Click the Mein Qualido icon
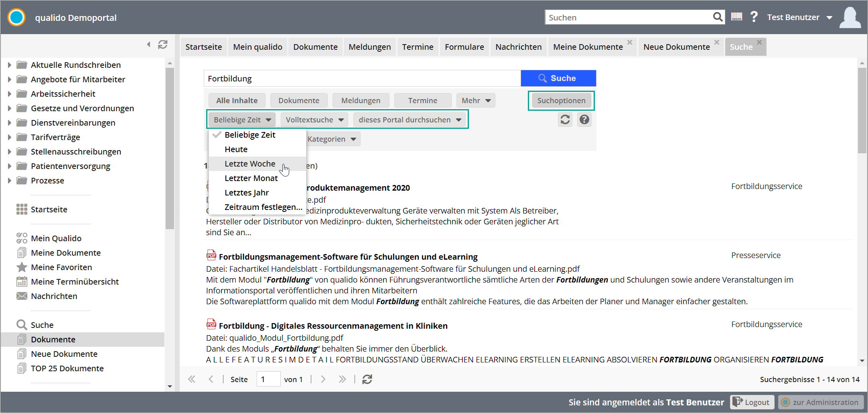This screenshot has width=868, height=413. (x=22, y=238)
